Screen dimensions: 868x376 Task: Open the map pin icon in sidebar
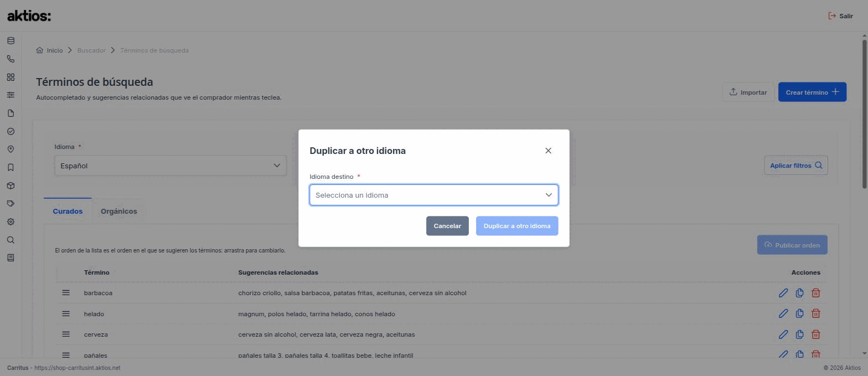coord(11,150)
